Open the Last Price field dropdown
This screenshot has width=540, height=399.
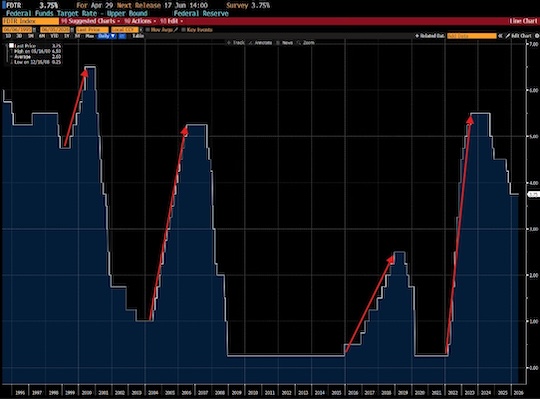click(92, 30)
